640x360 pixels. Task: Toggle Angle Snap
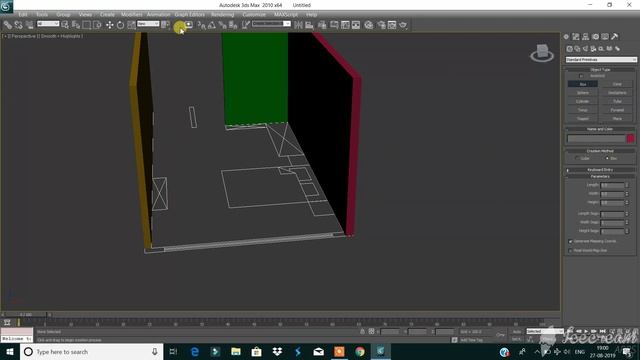pyautogui.click(x=211, y=25)
